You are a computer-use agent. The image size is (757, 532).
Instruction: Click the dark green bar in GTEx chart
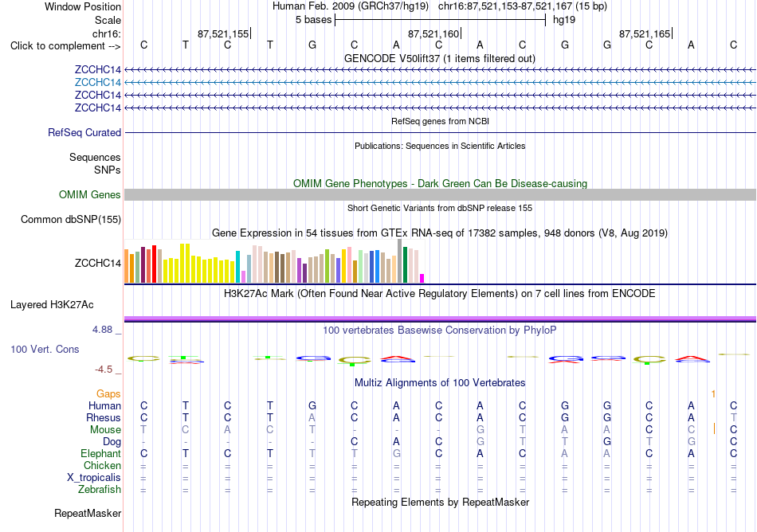pos(405,264)
